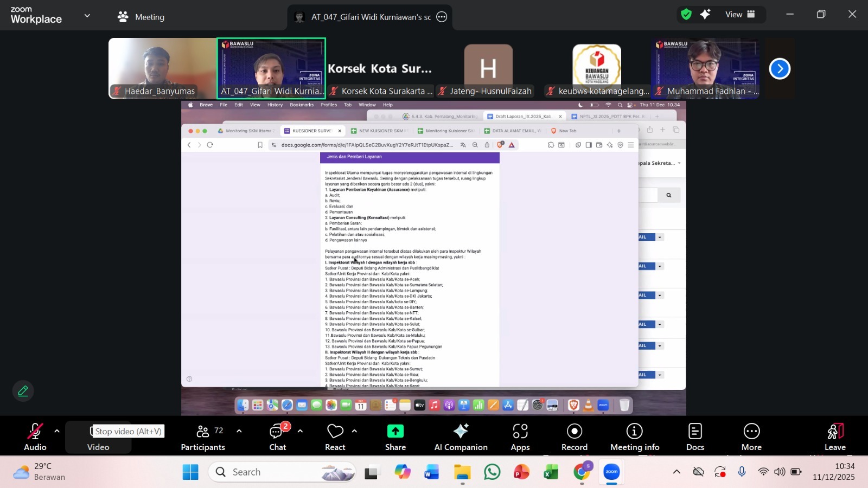This screenshot has width=868, height=488.
Task: Open the AI Companion panel
Action: click(461, 437)
